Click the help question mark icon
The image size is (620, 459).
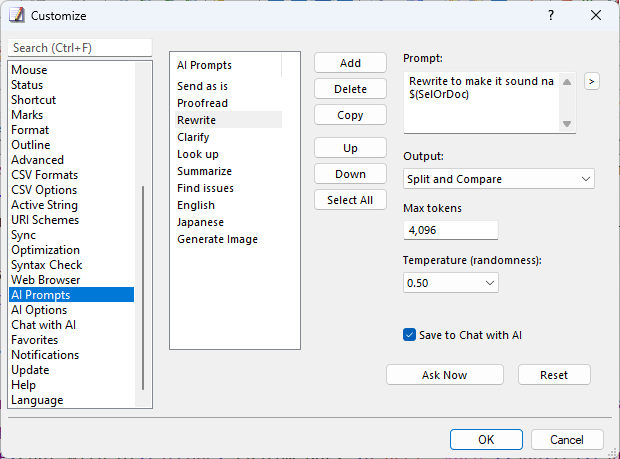(551, 15)
